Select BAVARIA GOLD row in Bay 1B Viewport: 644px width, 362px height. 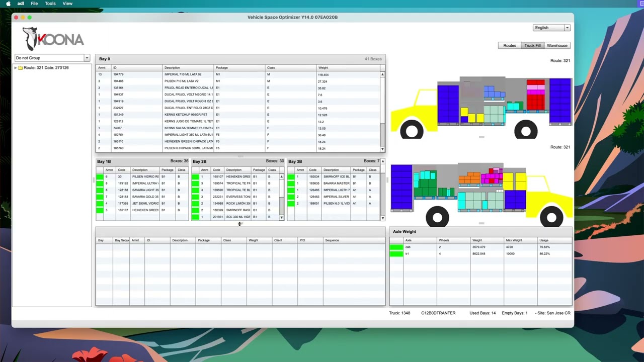coord(142,197)
